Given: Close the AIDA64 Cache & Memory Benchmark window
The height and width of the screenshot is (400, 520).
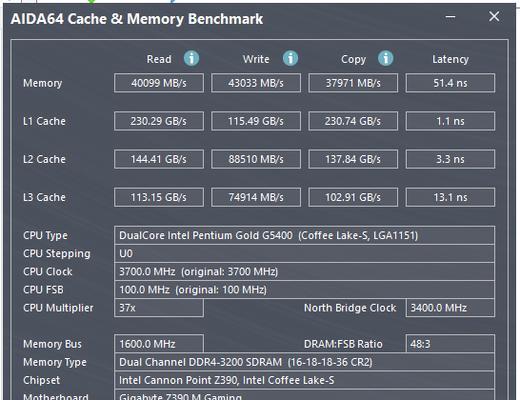Looking at the screenshot, I should pyautogui.click(x=494, y=16).
